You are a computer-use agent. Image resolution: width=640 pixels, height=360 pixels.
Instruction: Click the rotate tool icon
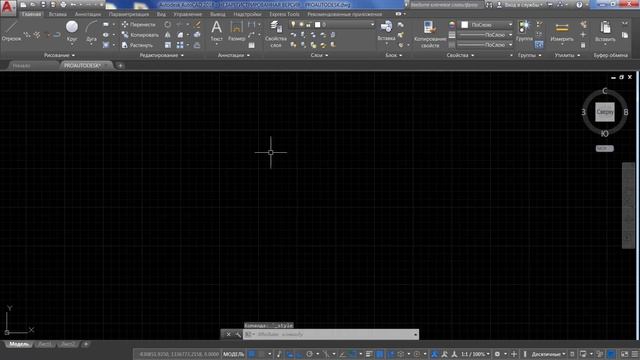[x=168, y=24]
